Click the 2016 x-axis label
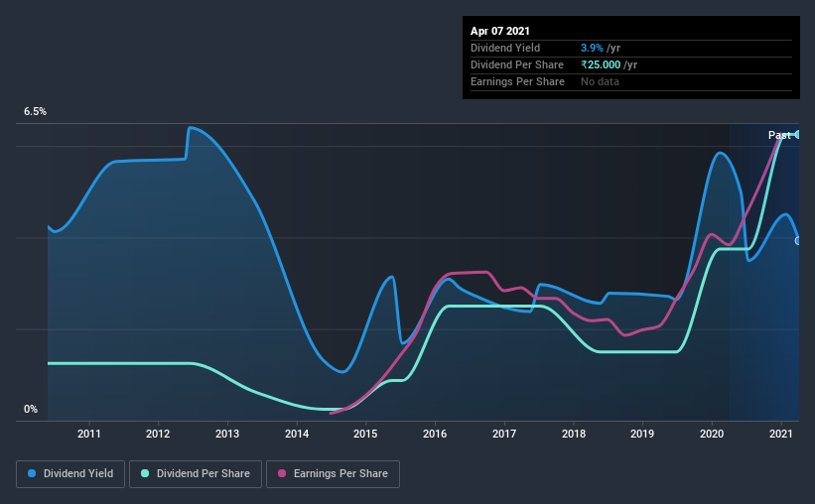The height and width of the screenshot is (504, 815). click(x=435, y=434)
